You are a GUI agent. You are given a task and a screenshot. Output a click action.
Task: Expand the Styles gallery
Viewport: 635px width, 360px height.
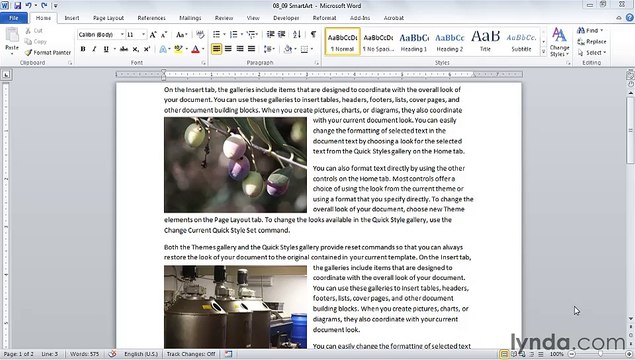[543, 52]
